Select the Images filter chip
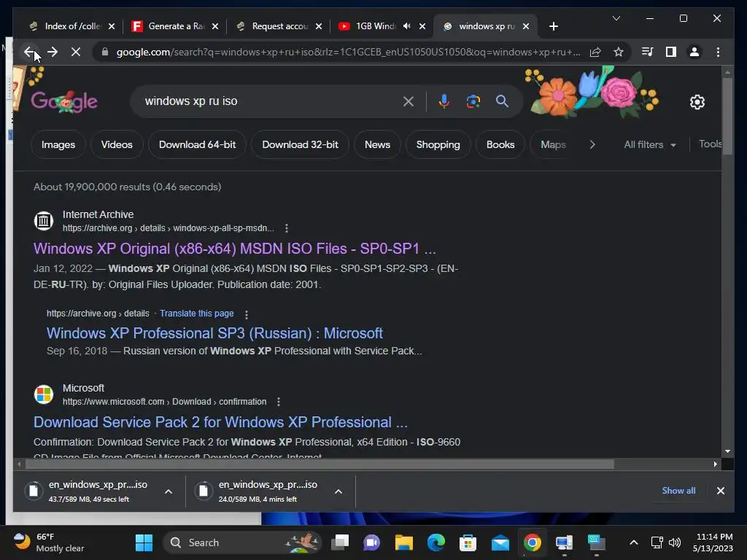 [58, 144]
